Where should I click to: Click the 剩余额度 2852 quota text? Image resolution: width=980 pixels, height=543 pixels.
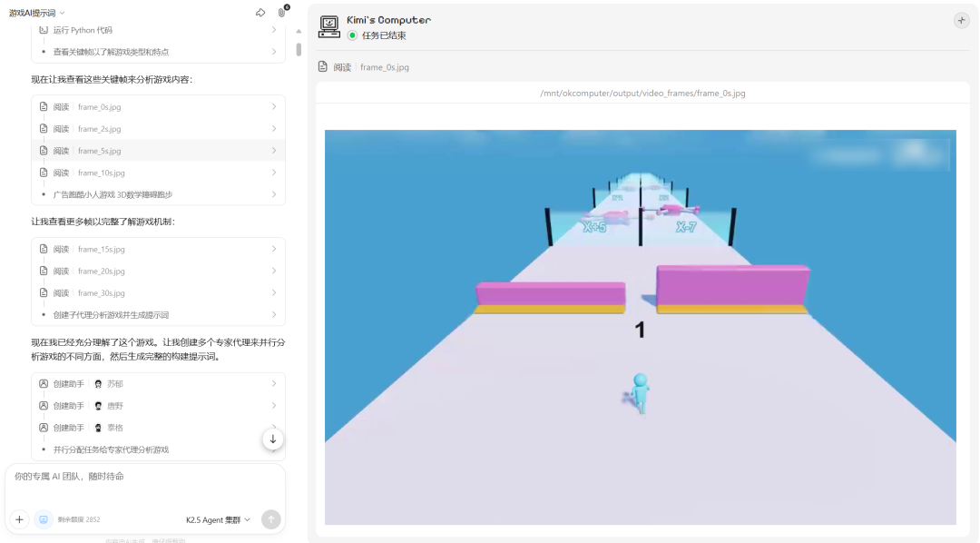tap(79, 519)
